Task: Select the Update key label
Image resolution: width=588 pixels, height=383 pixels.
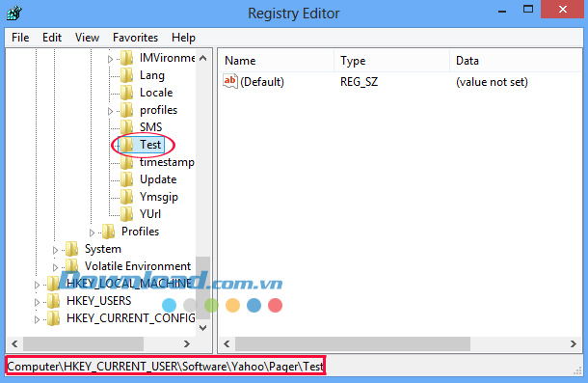Action: pos(158,179)
